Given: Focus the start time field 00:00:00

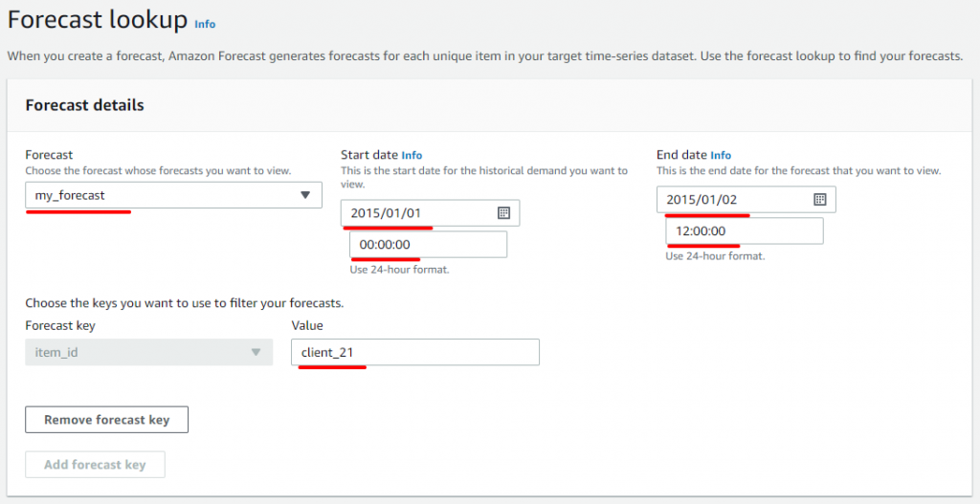Looking at the screenshot, I should (x=428, y=245).
